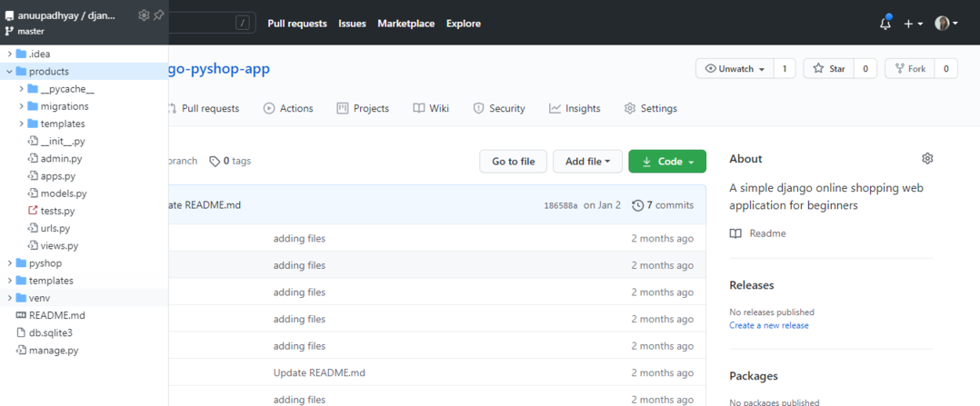Viewport: 980px width, 406px height.
Task: Open the Insights tab
Action: tap(575, 109)
